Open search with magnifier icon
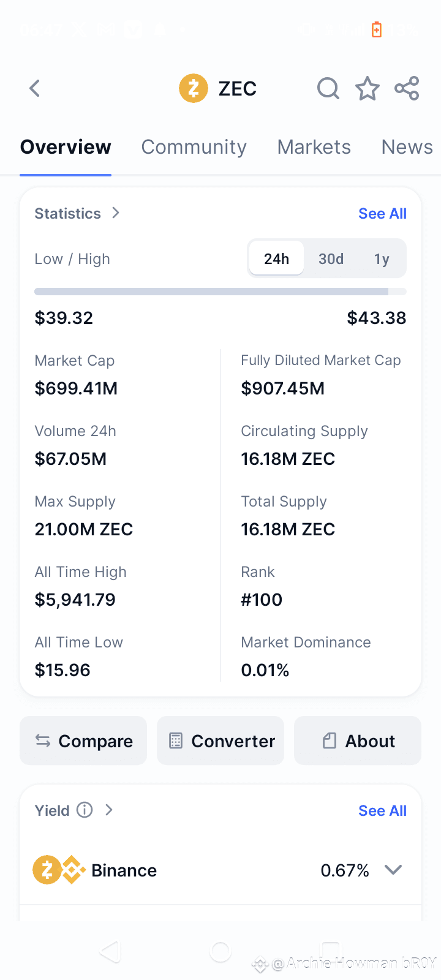441x980 pixels. coord(328,89)
